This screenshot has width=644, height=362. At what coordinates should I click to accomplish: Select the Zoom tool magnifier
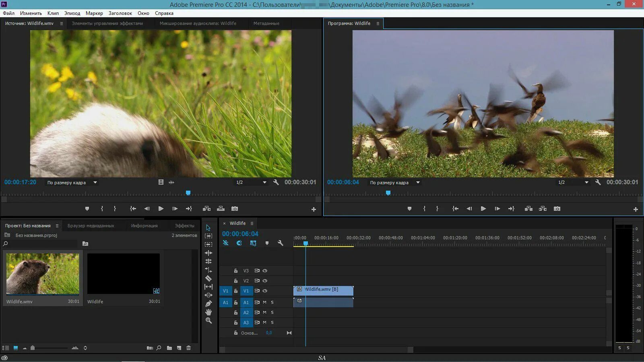[x=208, y=321]
